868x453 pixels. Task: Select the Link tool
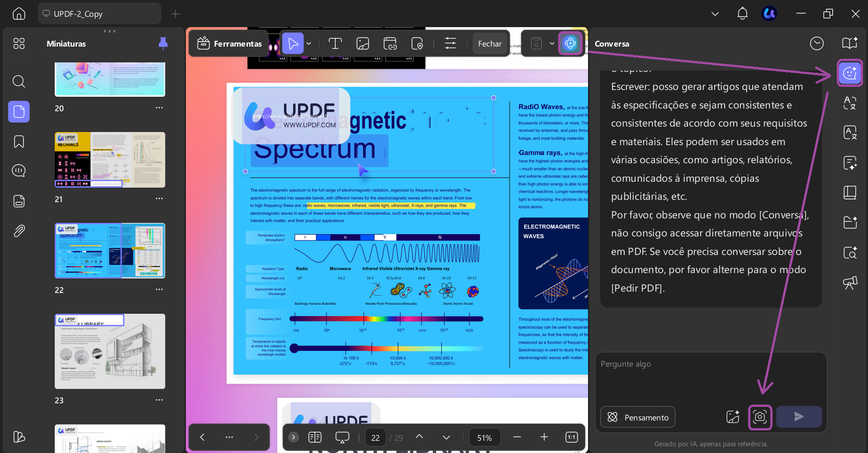point(390,43)
